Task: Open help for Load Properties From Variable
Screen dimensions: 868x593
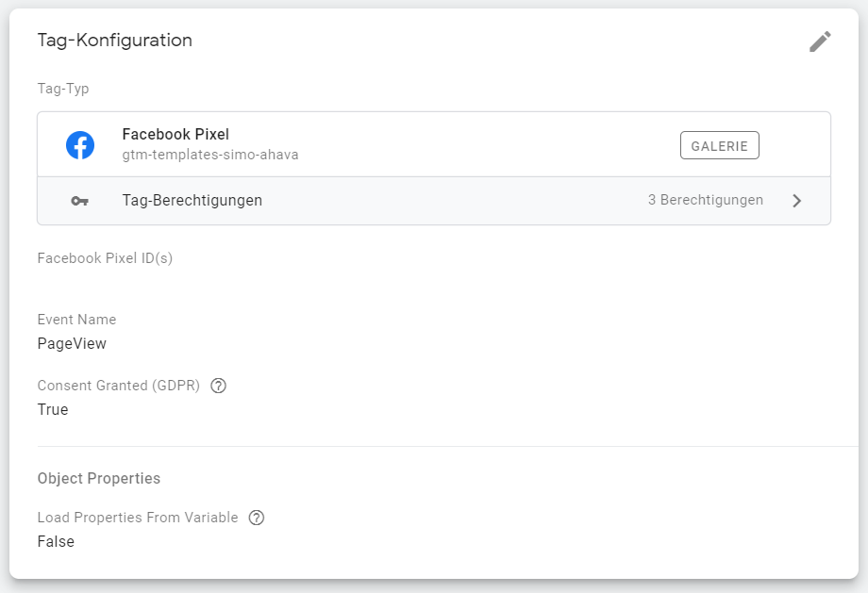Action: 257,518
